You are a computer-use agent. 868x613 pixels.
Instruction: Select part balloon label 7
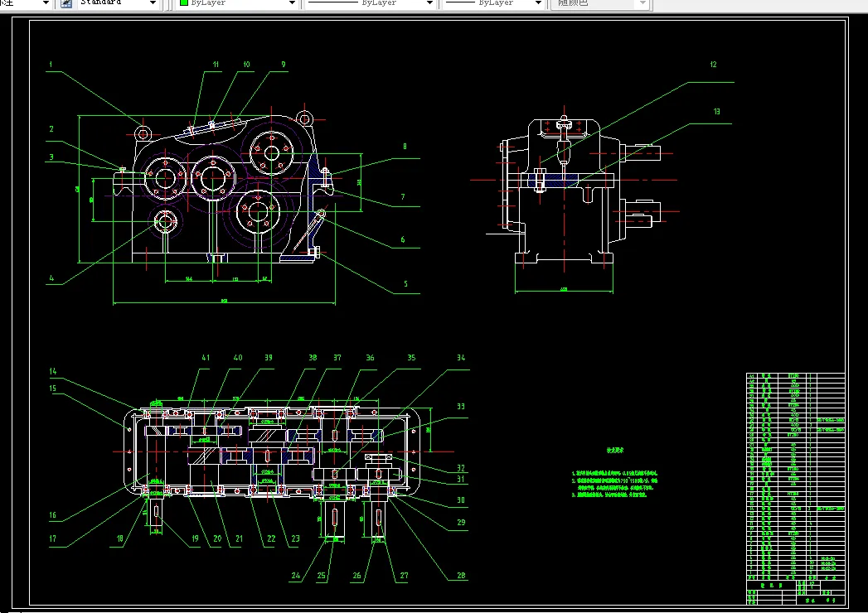402,196
